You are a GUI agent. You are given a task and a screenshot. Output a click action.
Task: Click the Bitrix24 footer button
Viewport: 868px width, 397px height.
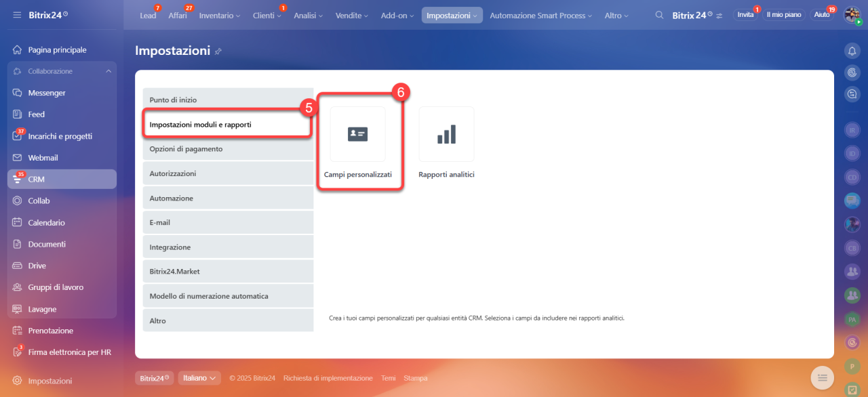(155, 378)
